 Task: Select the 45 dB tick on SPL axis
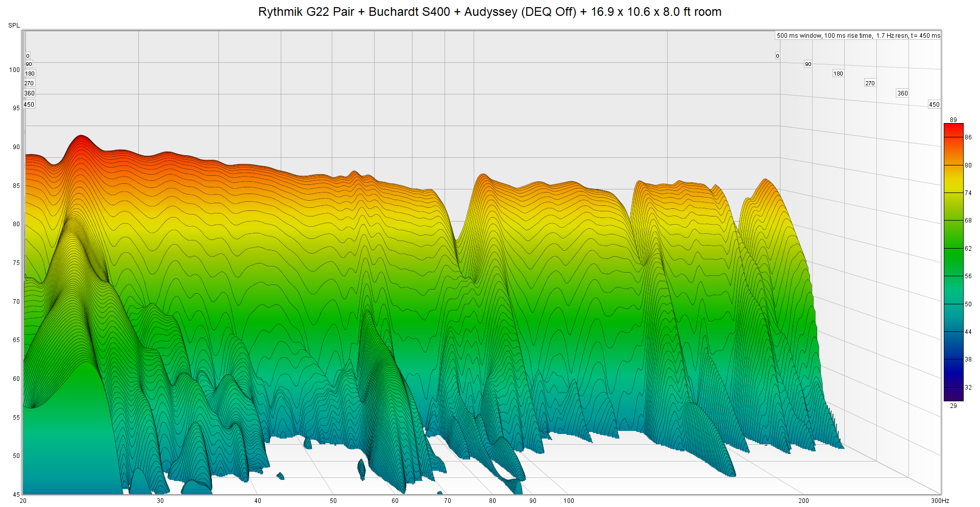pyautogui.click(x=16, y=494)
